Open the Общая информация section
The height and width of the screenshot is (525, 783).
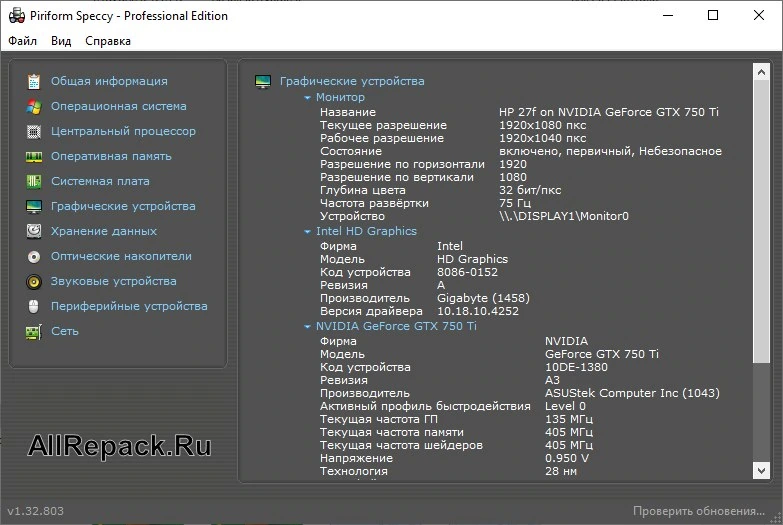pos(109,81)
